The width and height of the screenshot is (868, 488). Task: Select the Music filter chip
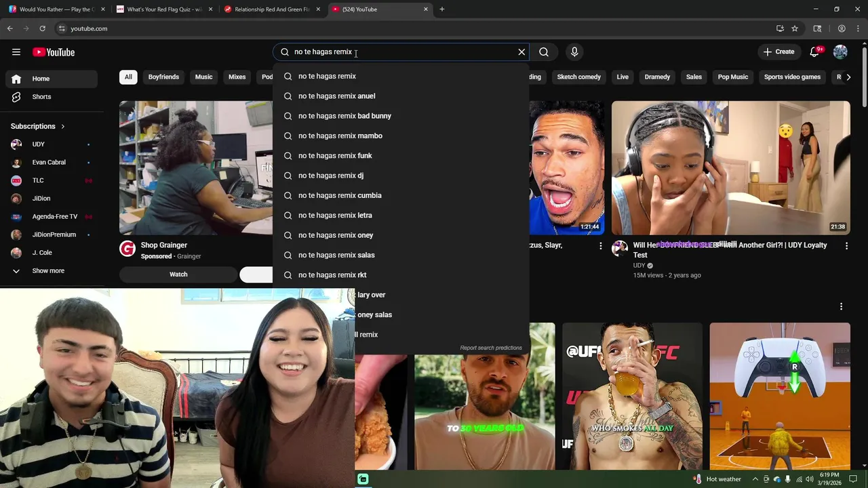[x=203, y=77]
